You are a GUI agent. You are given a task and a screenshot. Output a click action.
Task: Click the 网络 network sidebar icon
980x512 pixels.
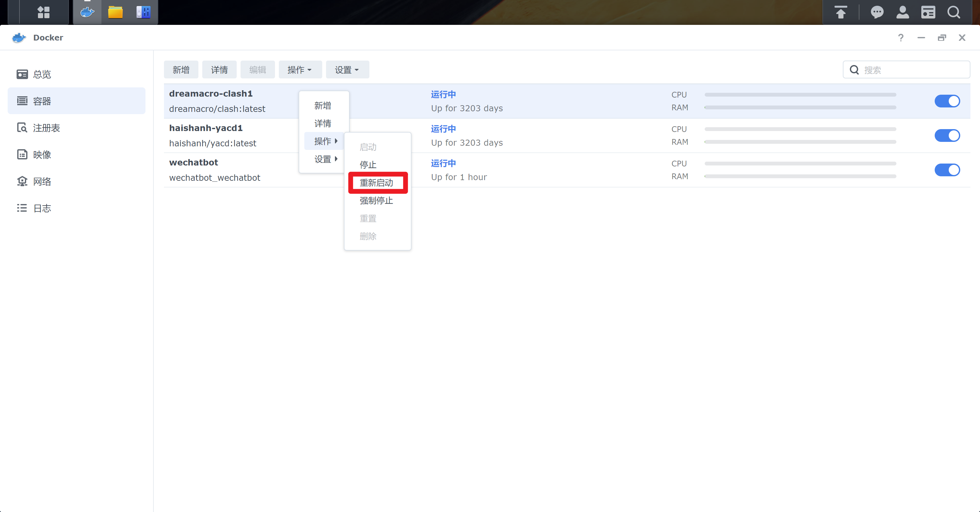(x=22, y=181)
